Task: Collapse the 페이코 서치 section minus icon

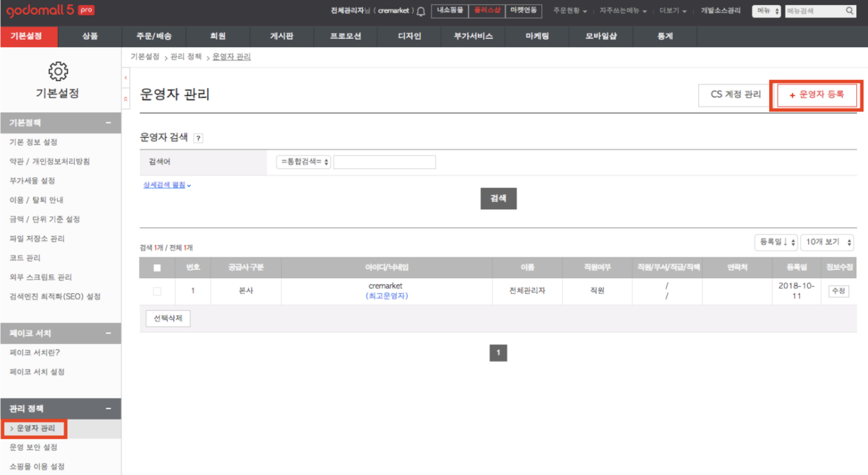Action: point(108,333)
